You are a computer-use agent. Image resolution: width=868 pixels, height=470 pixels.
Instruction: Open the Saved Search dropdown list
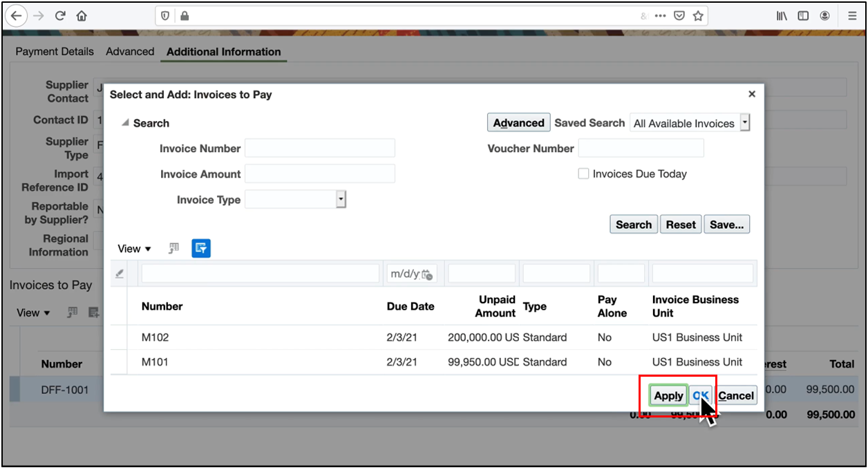tap(744, 123)
